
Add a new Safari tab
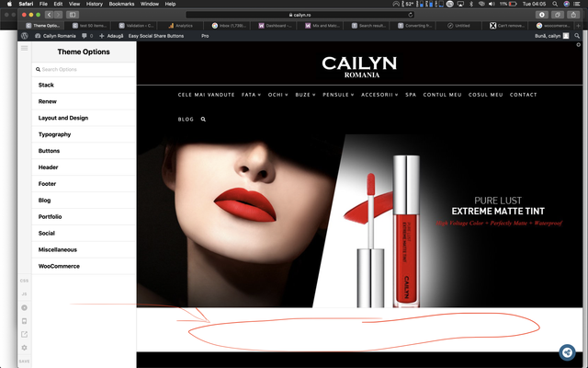click(x=578, y=26)
